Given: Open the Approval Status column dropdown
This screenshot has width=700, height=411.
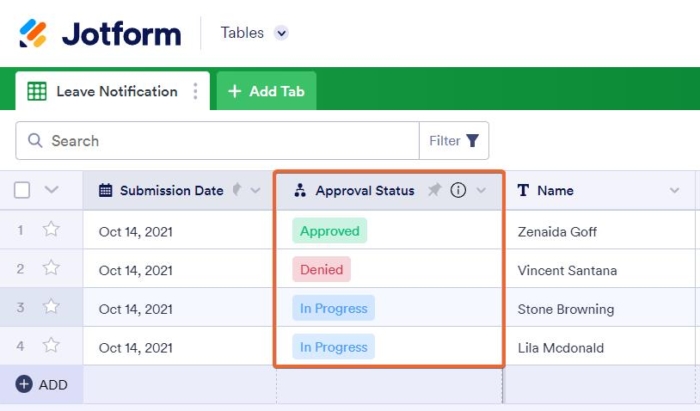Looking at the screenshot, I should [x=481, y=190].
